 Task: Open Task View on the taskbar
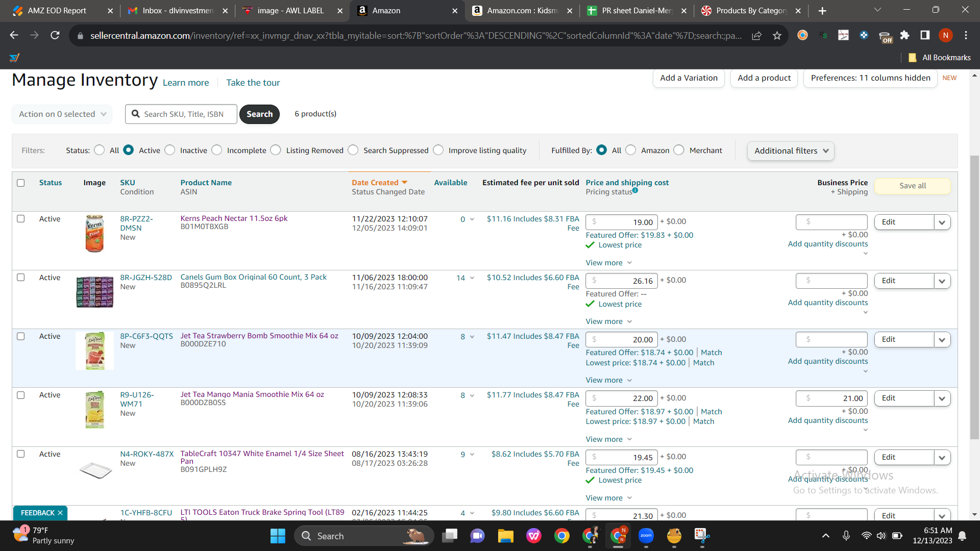tap(450, 536)
